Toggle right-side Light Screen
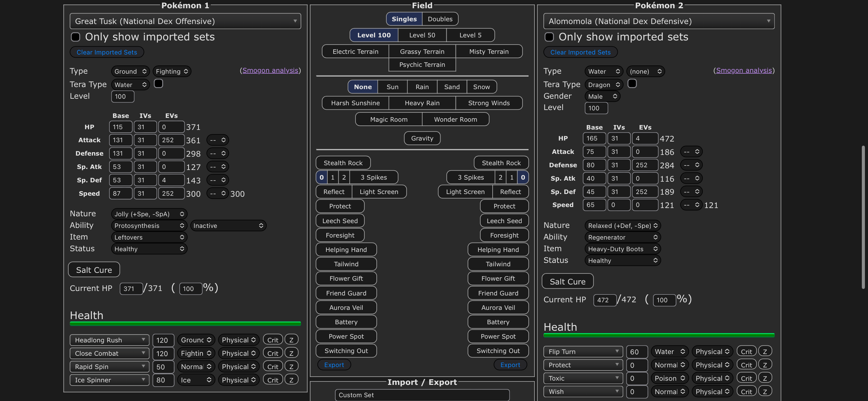 465,192
